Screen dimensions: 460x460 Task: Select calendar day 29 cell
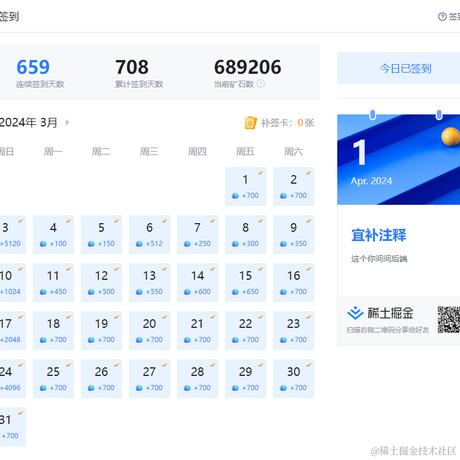tap(245, 378)
